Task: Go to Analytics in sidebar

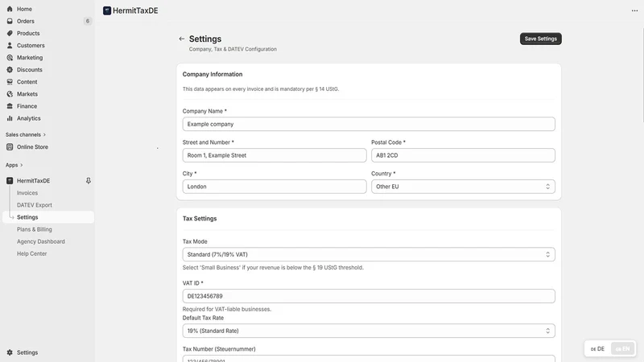Action: pyautogui.click(x=29, y=118)
